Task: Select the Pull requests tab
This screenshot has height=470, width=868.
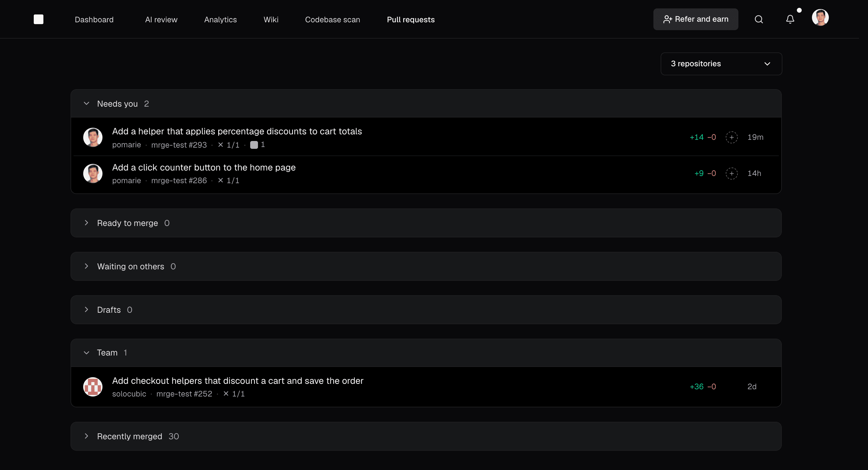Action: pos(411,20)
